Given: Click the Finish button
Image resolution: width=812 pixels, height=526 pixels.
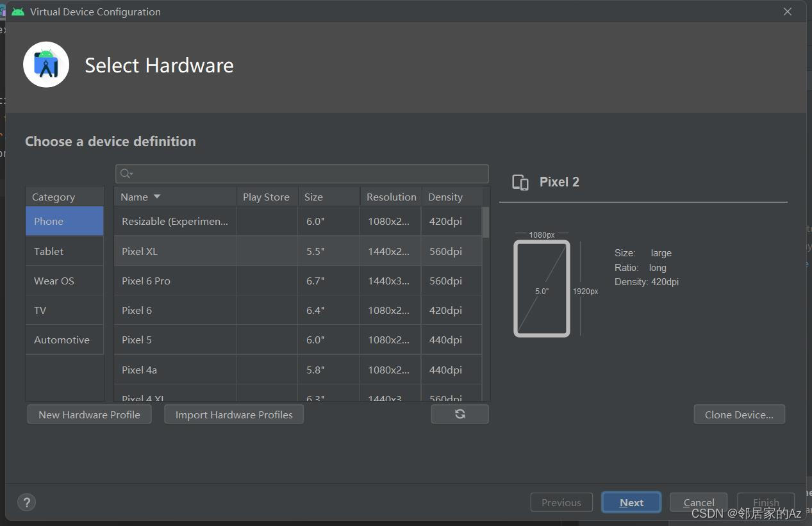Looking at the screenshot, I should coord(766,502).
